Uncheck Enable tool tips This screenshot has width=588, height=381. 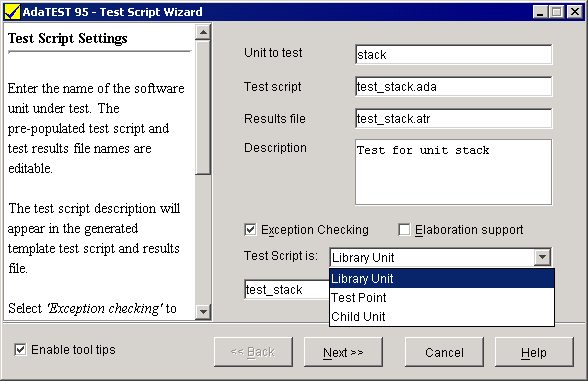[x=20, y=350]
